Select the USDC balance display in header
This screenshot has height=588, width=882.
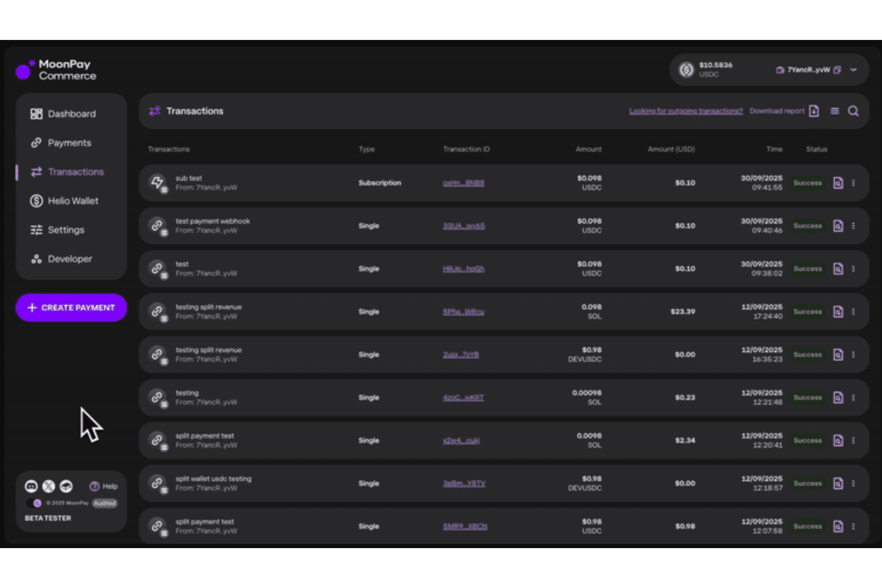(x=706, y=70)
